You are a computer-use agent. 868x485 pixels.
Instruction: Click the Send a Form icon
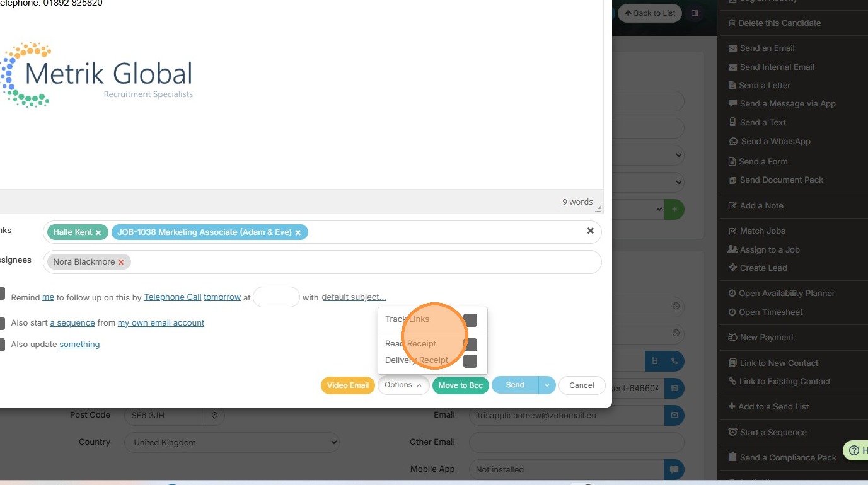732,162
